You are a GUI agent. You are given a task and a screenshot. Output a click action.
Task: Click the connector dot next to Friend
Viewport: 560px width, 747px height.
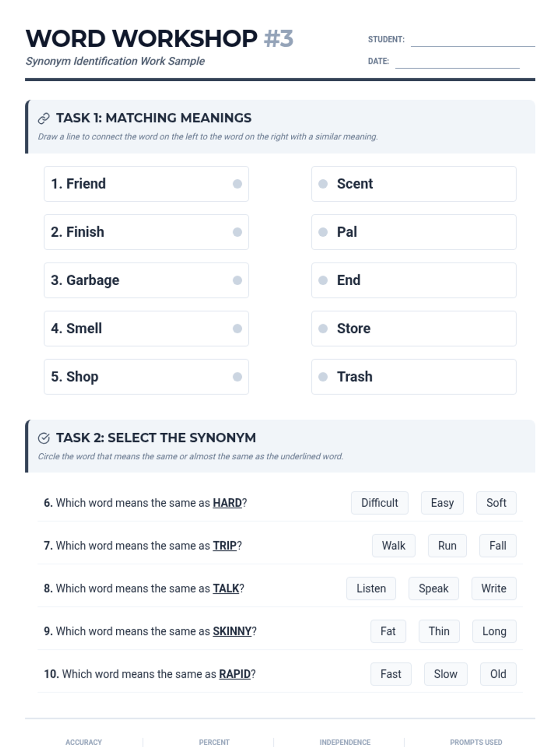(237, 184)
